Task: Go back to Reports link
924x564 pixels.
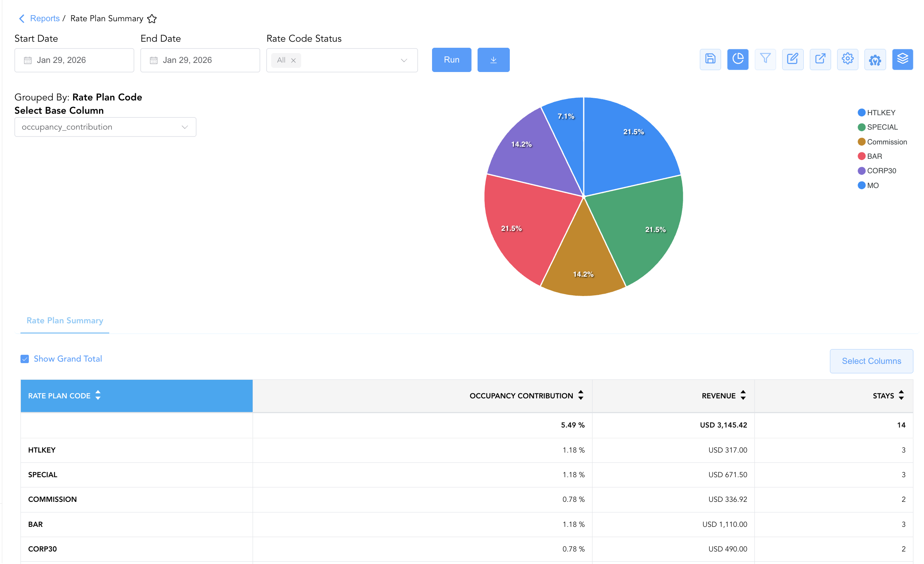Action: click(45, 19)
